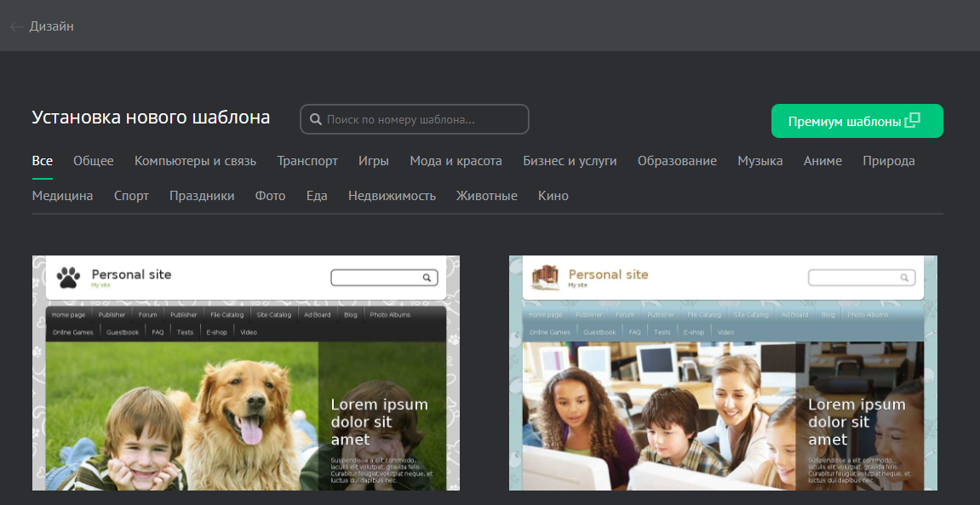Filter templates by Мода и красота
This screenshot has height=505, width=980.
(x=456, y=161)
